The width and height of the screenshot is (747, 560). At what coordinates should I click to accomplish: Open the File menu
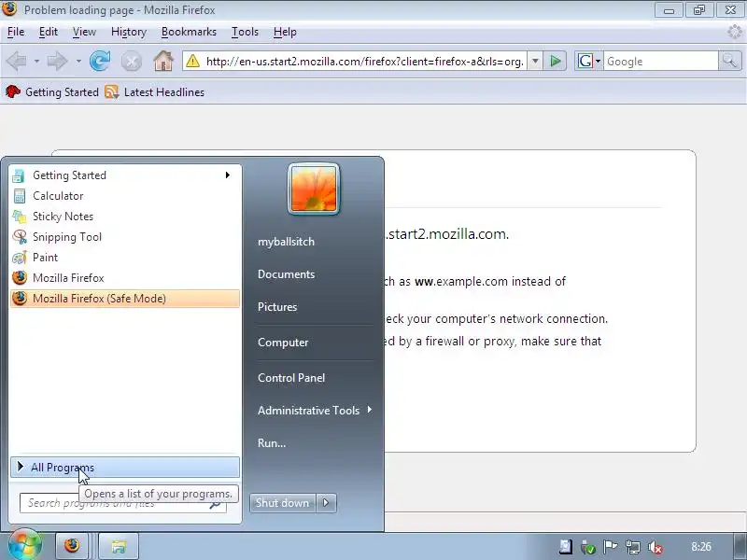(x=16, y=32)
